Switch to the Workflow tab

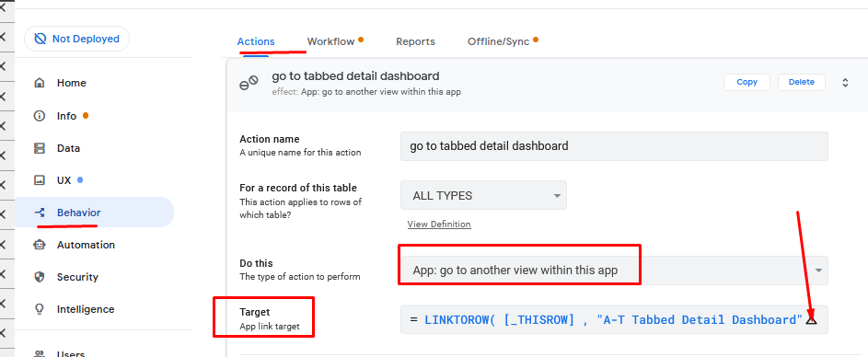330,41
